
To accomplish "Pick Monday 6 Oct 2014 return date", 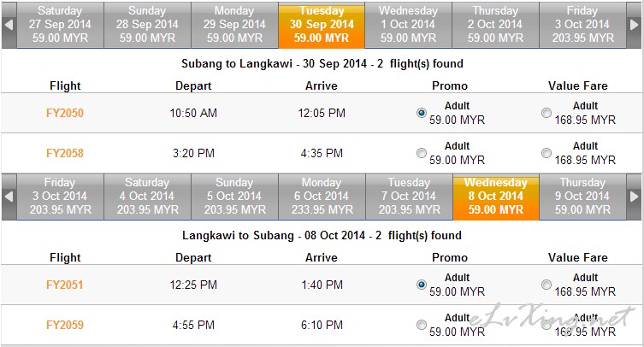I will [x=322, y=197].
